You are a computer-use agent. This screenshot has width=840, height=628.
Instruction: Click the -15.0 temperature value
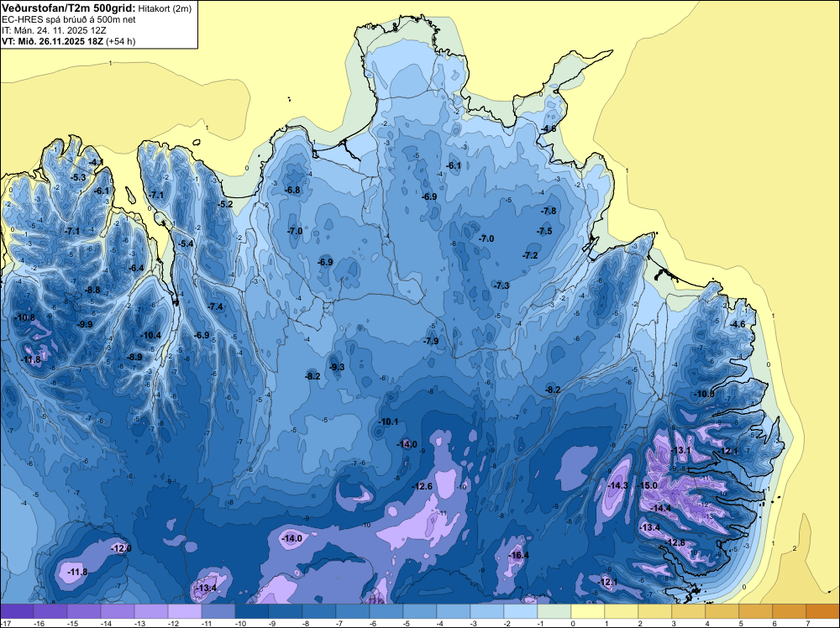[647, 485]
